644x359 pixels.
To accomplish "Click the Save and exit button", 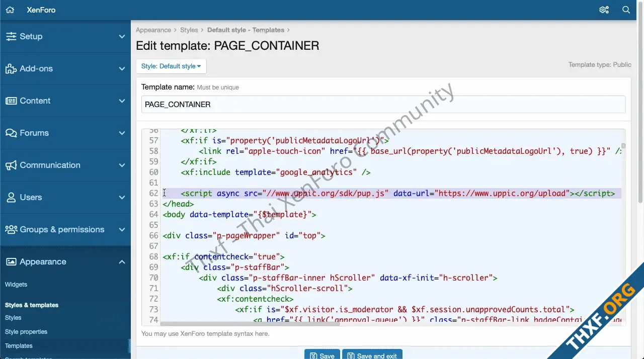I will (x=372, y=355).
